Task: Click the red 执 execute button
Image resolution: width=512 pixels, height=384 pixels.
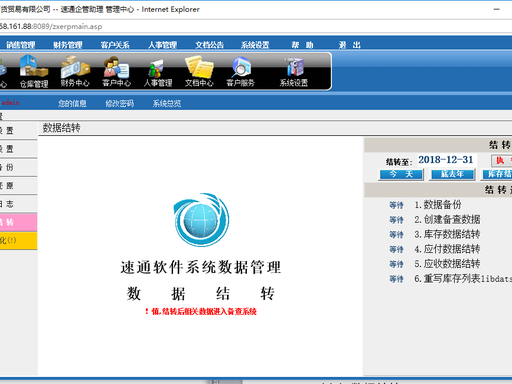Action: point(502,161)
